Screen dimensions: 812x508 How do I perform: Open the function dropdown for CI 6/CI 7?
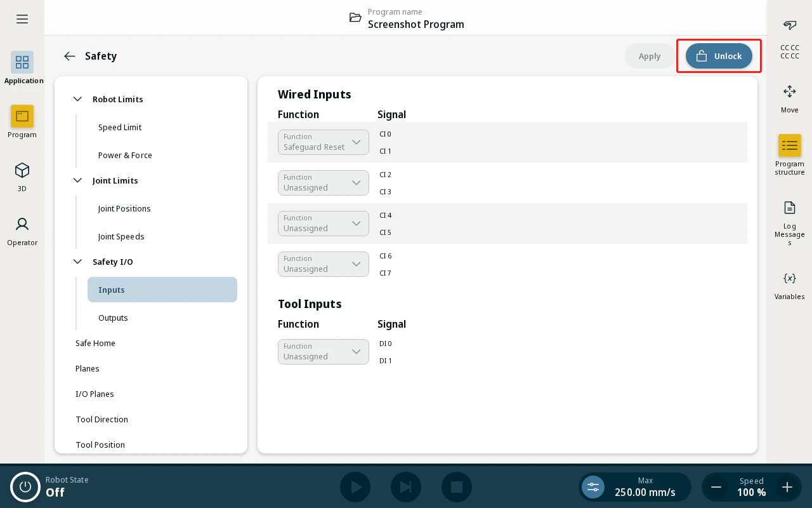click(x=324, y=264)
